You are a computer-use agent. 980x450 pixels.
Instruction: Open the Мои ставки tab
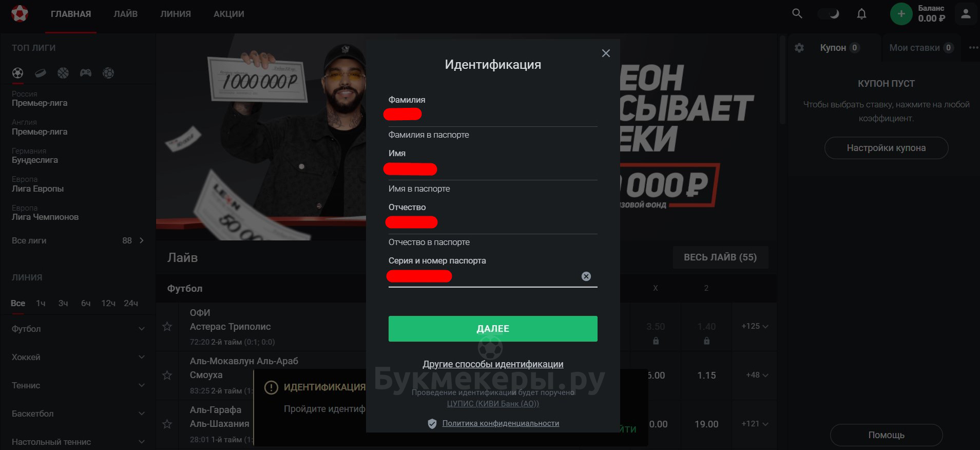tap(921, 48)
